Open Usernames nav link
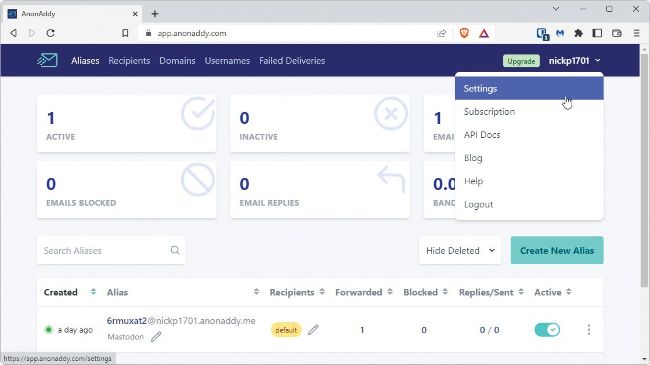Viewport: 650px width, 365px height. [x=227, y=61]
